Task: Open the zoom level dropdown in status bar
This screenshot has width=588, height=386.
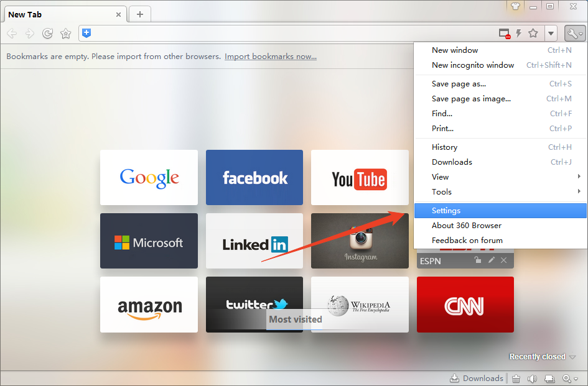Action: (x=570, y=379)
